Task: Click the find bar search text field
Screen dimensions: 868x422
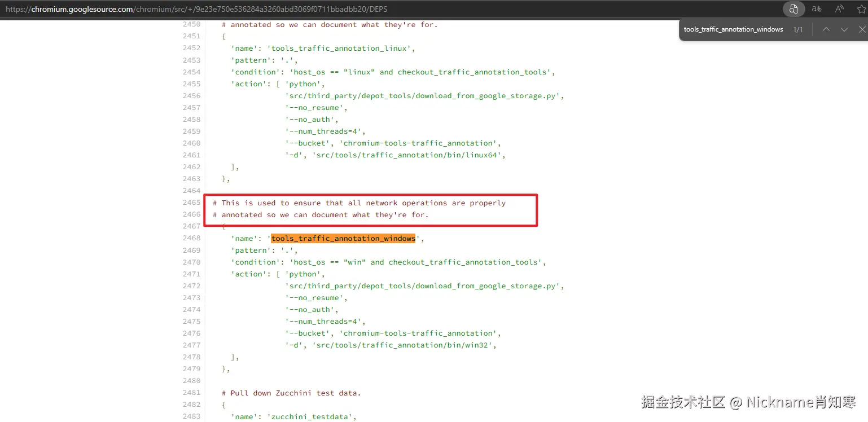Action: click(x=733, y=29)
